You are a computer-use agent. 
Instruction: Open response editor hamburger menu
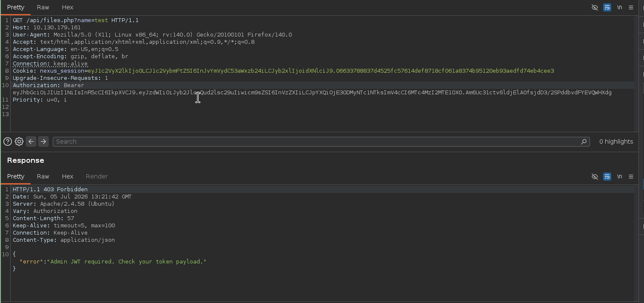631,176
